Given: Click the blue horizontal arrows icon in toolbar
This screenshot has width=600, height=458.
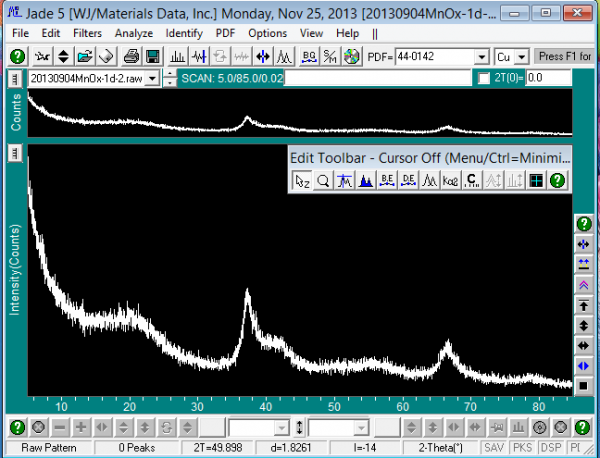Looking at the screenshot, I should click(x=263, y=57).
